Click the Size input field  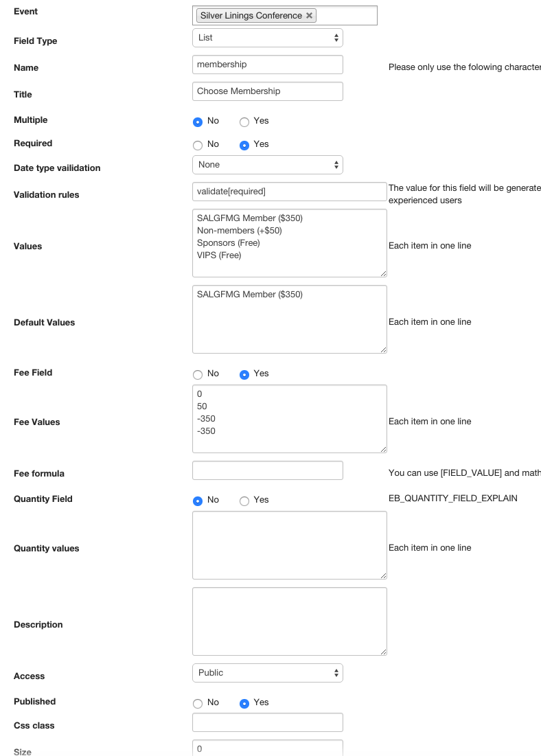(267, 748)
